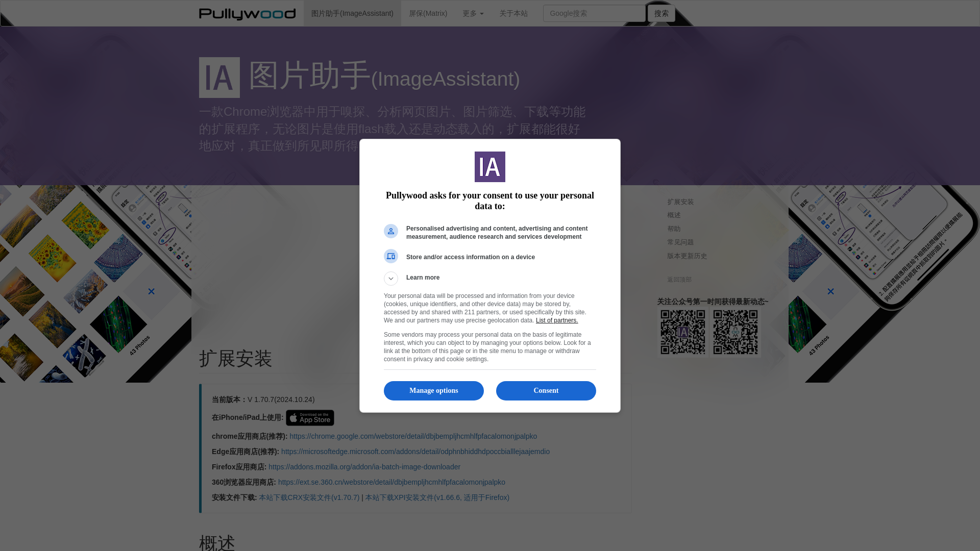
Task: Download the CRX install file v1.70.7
Action: (309, 497)
